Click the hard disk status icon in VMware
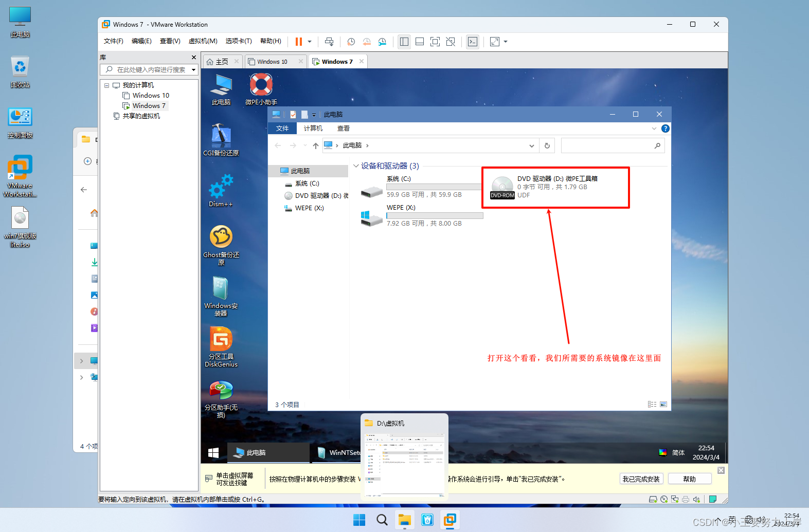 pyautogui.click(x=653, y=499)
